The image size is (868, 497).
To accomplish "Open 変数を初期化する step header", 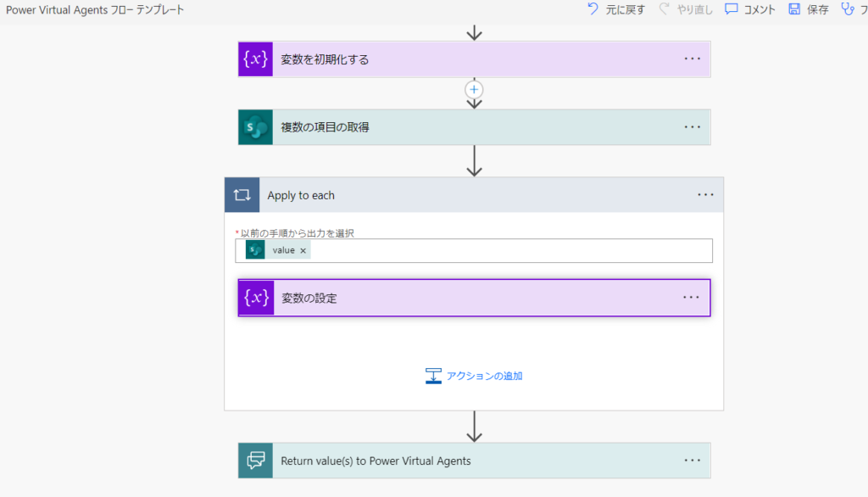I will [475, 59].
